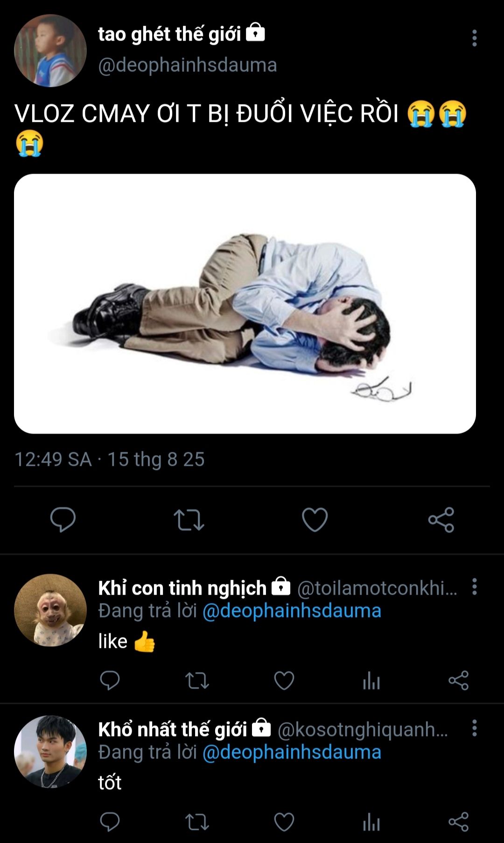The height and width of the screenshot is (843, 504).
Task: Open the monkey avatar profile
Action: pyautogui.click(x=50, y=610)
